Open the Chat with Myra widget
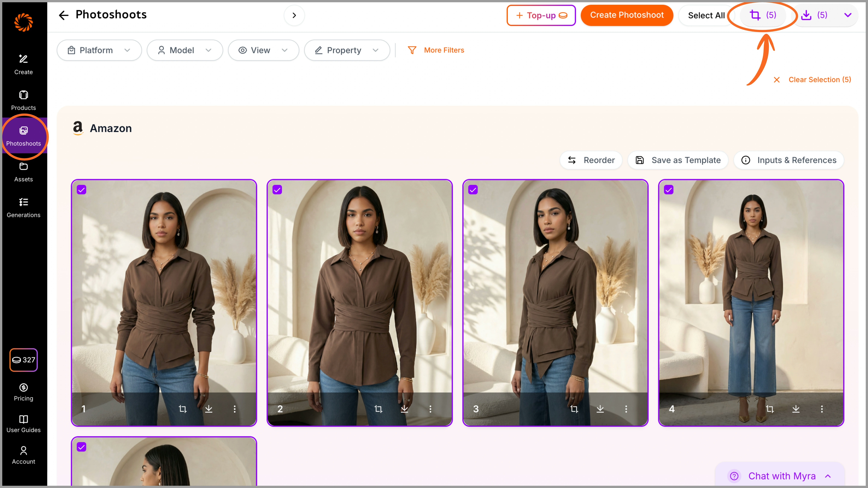Screen dimensions: 868x488 [782, 476]
